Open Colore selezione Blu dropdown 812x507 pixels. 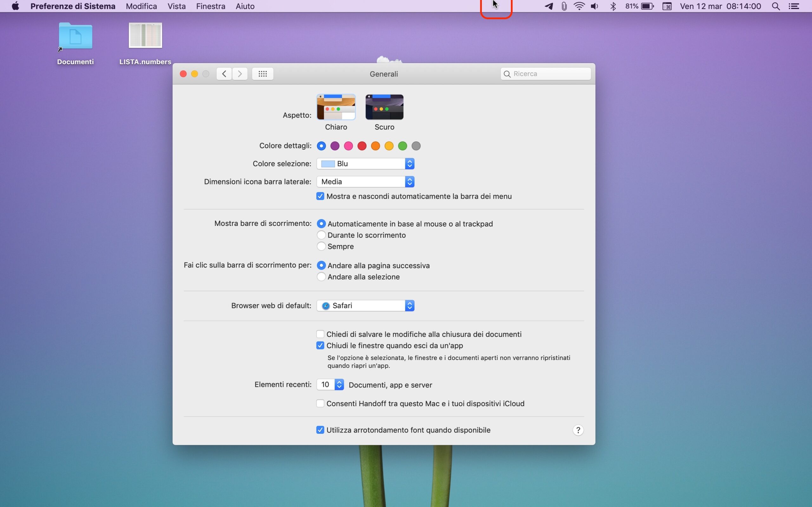tap(365, 164)
